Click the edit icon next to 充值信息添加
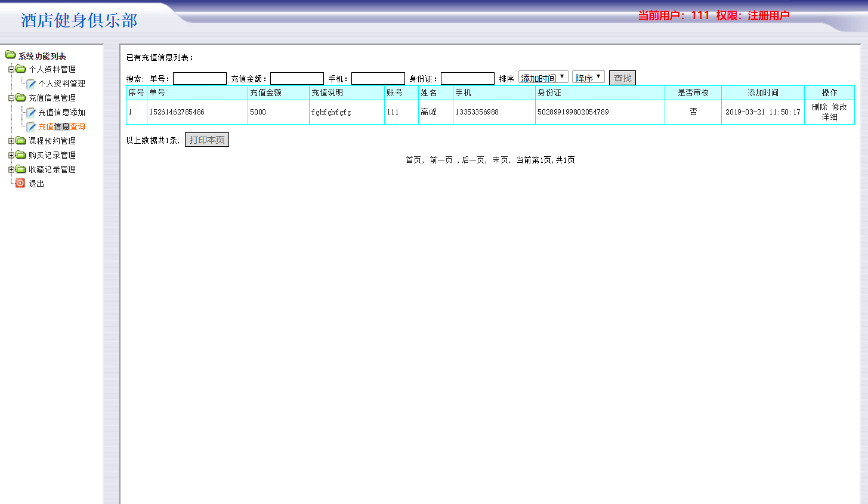 (29, 112)
